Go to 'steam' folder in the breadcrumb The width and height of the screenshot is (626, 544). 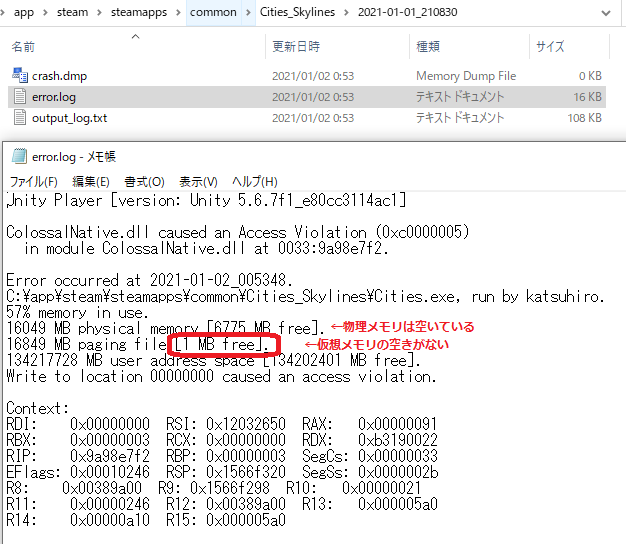tap(72, 12)
